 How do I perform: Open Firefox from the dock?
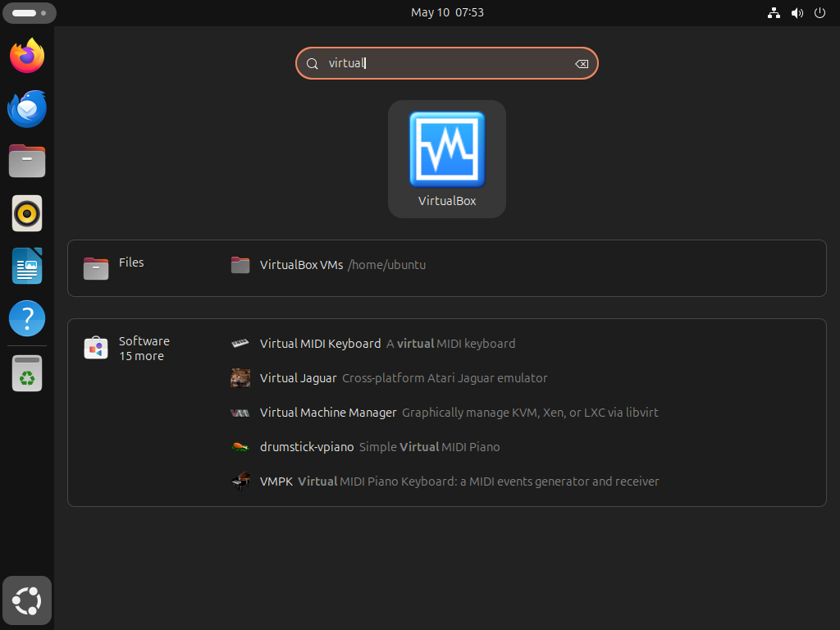27,56
